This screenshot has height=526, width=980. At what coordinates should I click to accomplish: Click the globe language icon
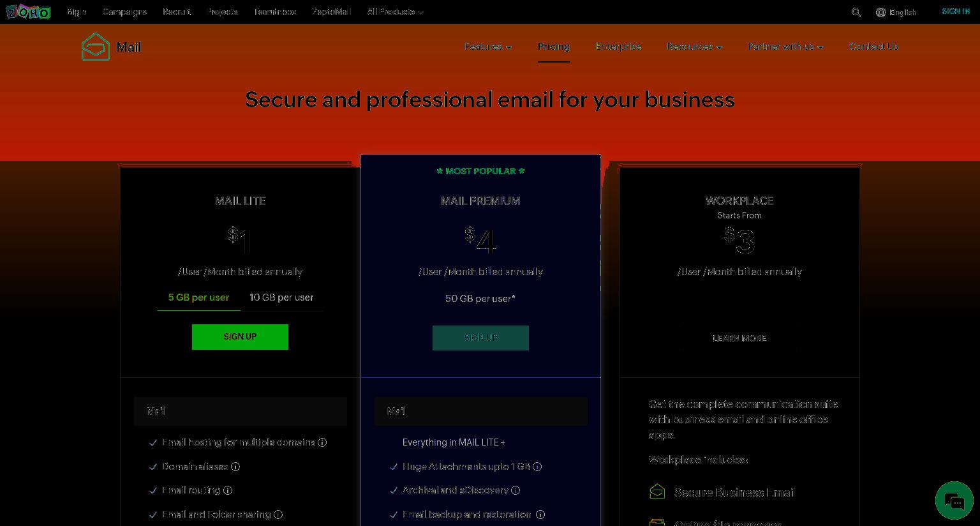pyautogui.click(x=881, y=12)
